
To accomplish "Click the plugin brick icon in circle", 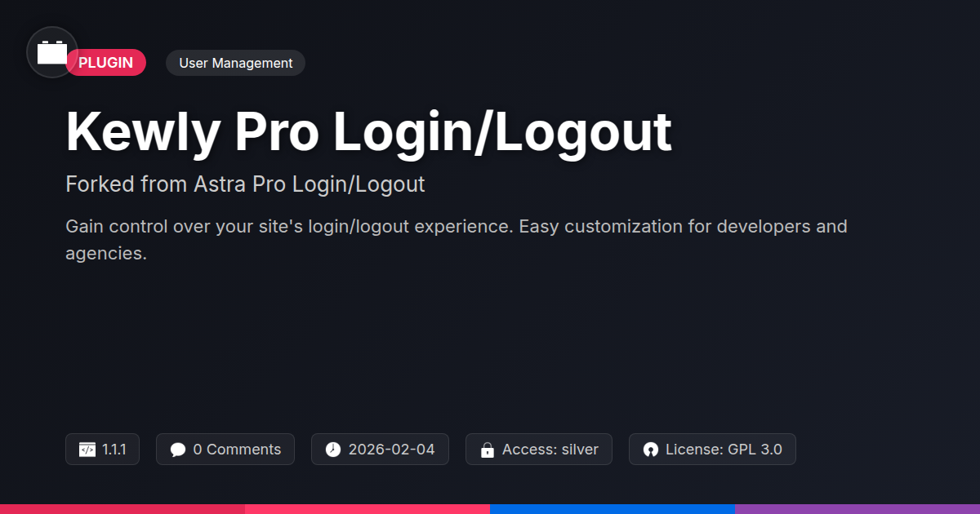I will (52, 52).
